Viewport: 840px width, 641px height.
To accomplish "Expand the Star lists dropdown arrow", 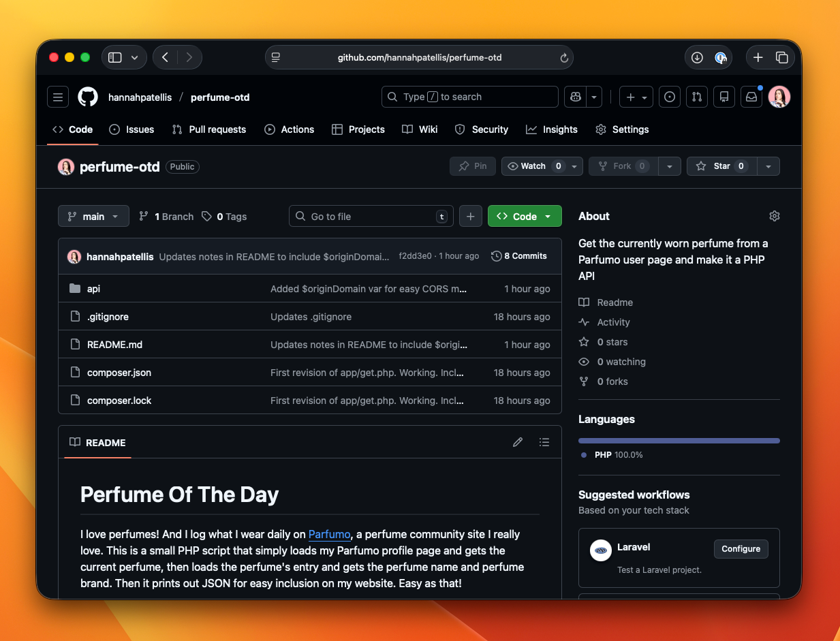I will click(x=768, y=166).
